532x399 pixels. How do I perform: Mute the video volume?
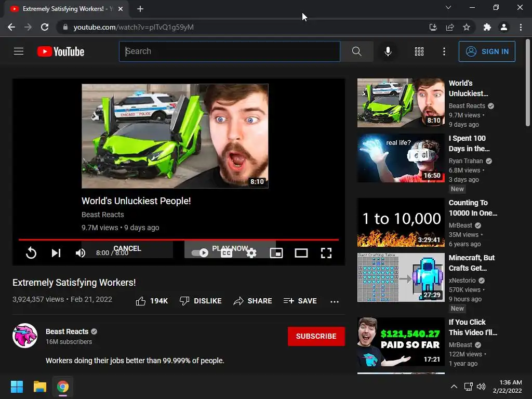[81, 253]
